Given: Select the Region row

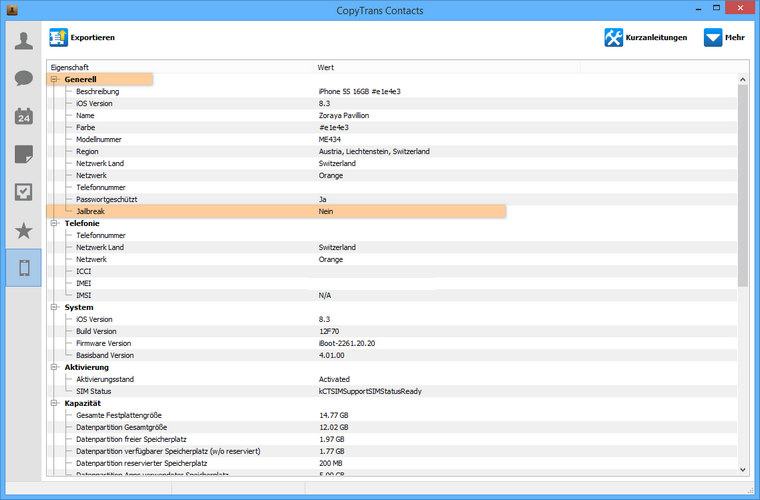Looking at the screenshot, I should pos(392,151).
